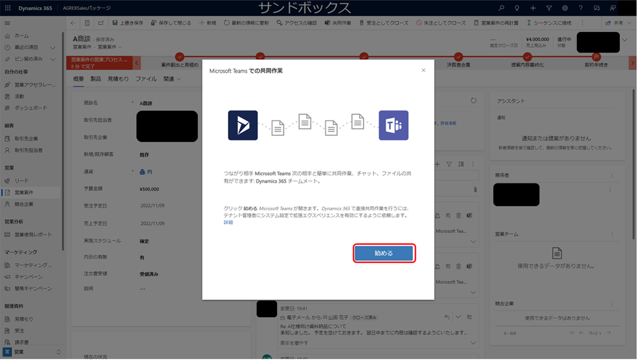Open the advanced filter funnel icon in header
The width and height of the screenshot is (644, 363).
click(x=549, y=8)
